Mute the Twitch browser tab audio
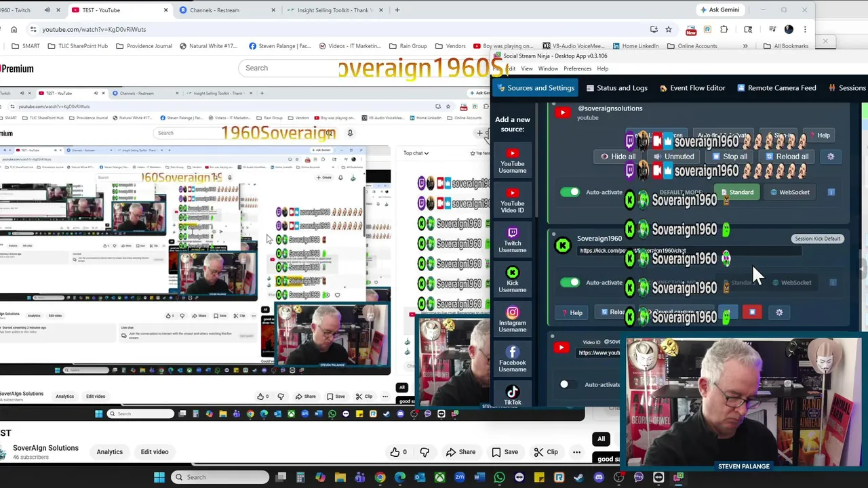The width and height of the screenshot is (868, 488). click(x=47, y=10)
